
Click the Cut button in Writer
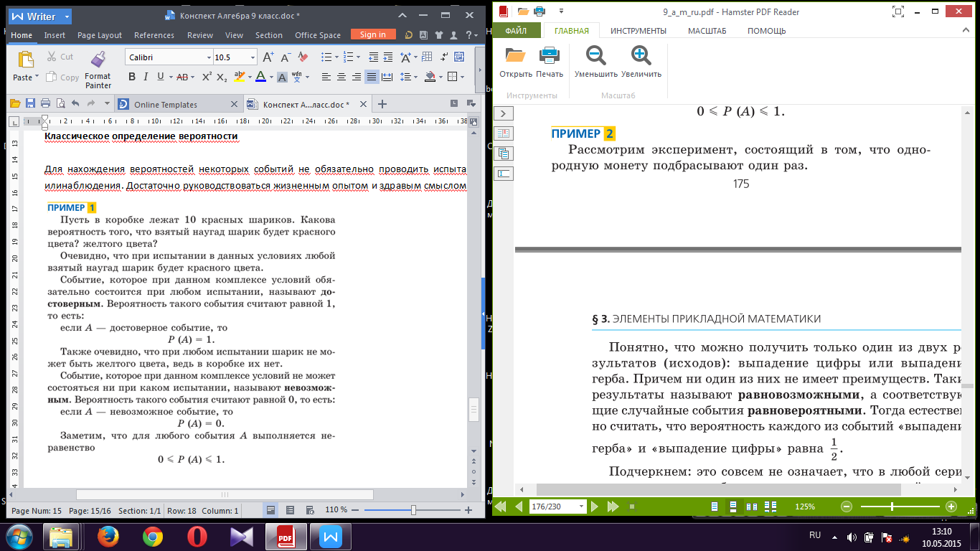(x=60, y=57)
